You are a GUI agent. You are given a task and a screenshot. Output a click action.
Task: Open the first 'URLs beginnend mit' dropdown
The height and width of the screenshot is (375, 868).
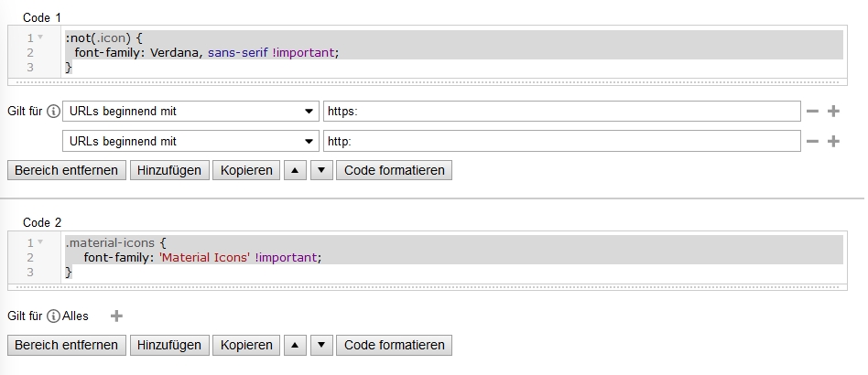[190, 112]
